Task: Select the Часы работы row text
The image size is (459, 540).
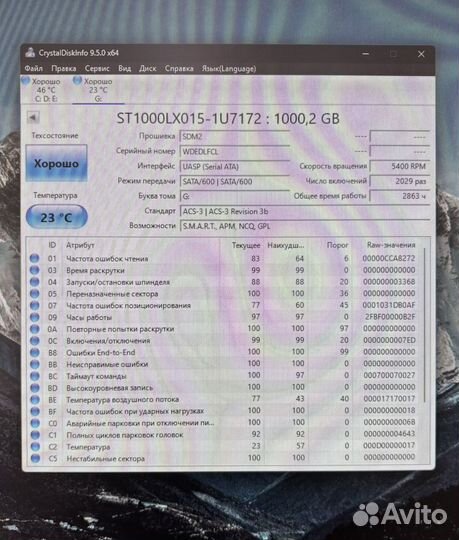Action: tap(89, 317)
